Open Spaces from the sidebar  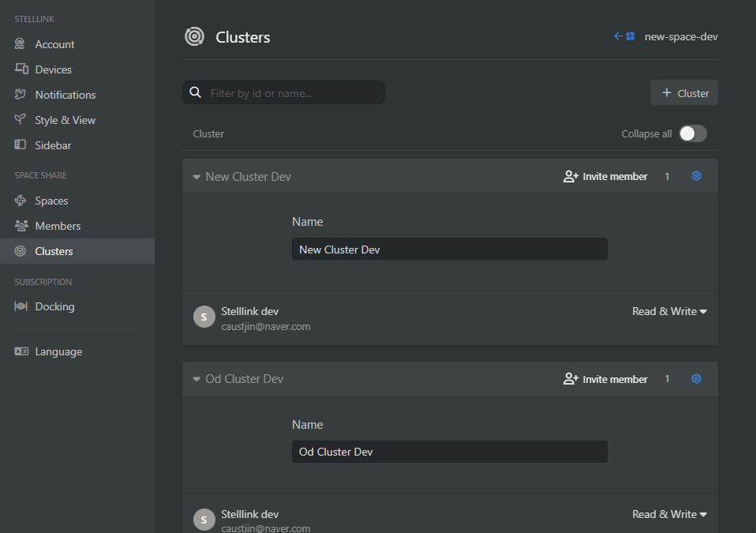coord(51,201)
